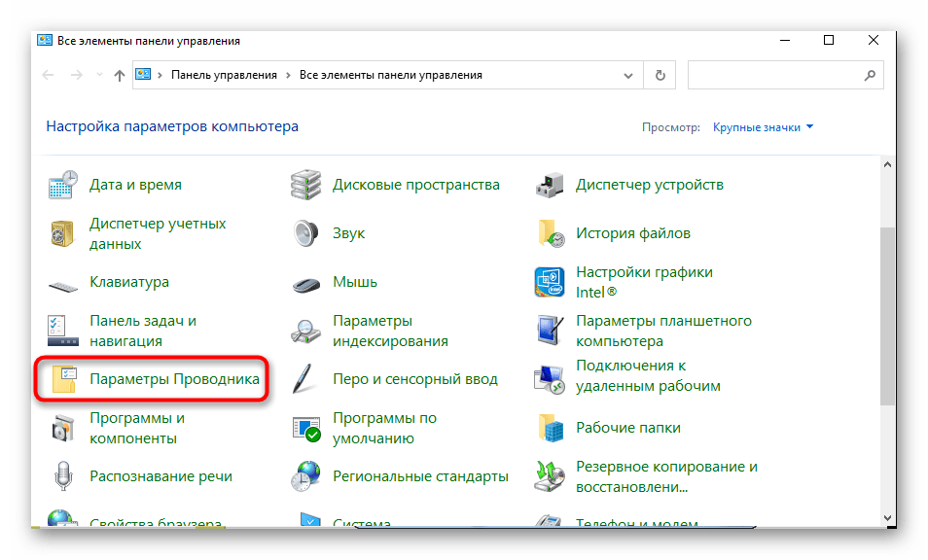Open the Mouse settings icon
The height and width of the screenshot is (560, 928).
[306, 283]
